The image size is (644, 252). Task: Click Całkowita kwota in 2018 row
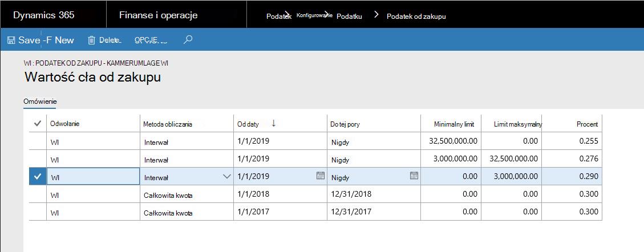pos(168,196)
